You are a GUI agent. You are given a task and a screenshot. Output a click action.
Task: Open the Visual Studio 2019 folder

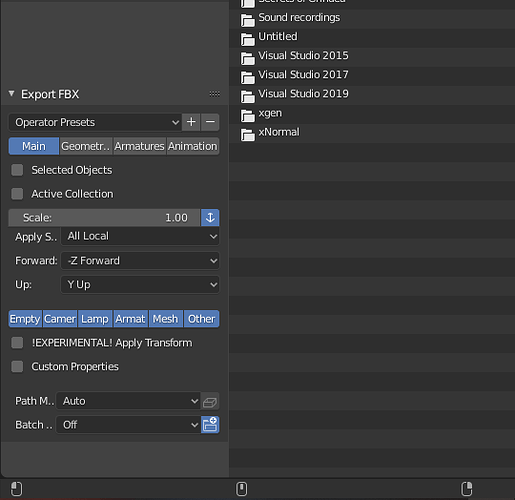(x=294, y=94)
